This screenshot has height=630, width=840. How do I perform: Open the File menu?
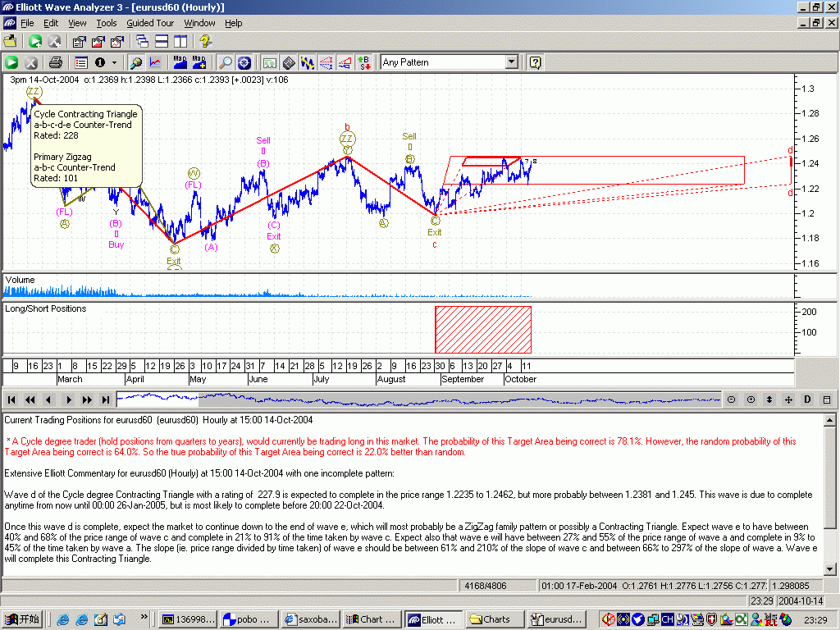click(x=27, y=23)
